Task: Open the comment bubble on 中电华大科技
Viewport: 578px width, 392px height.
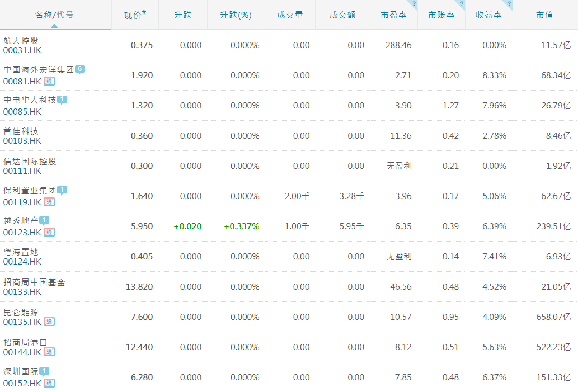Action: click(62, 100)
